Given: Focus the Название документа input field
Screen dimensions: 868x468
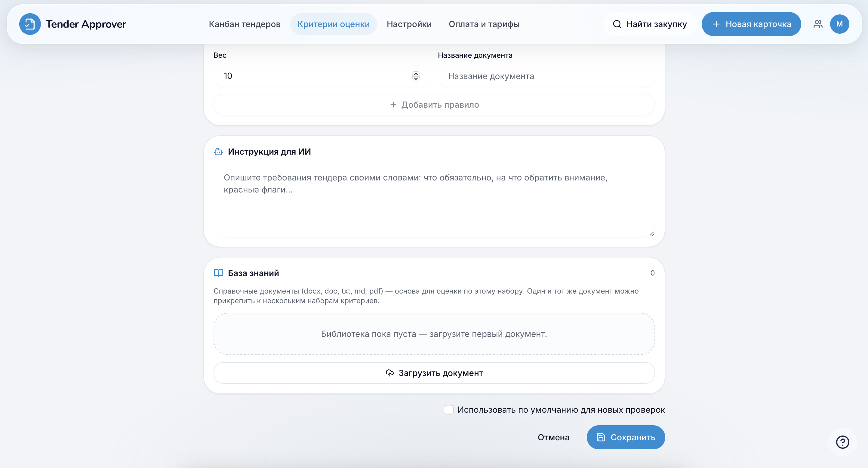Looking at the screenshot, I should [x=546, y=76].
